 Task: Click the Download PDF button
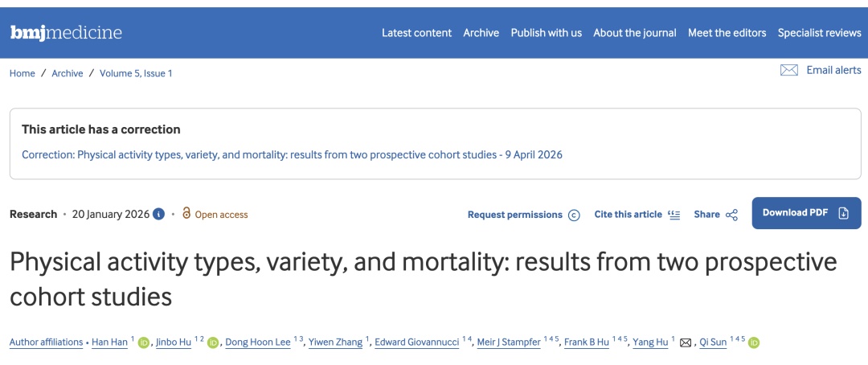807,213
